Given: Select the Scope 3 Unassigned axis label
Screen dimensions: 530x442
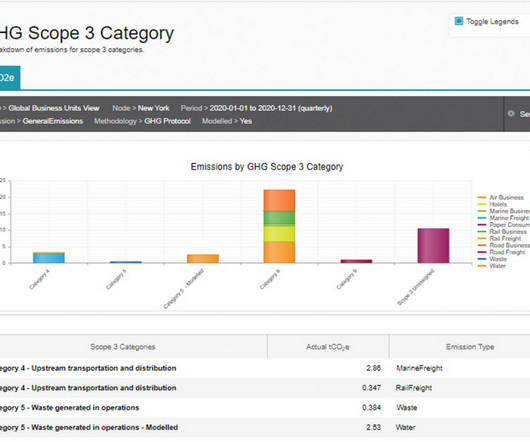Looking at the screenshot, I should coord(416,287).
